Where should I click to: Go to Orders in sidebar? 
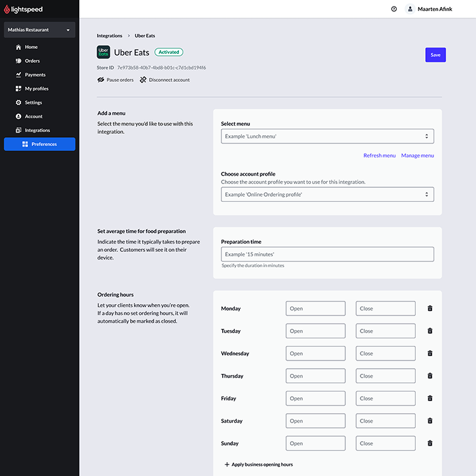tap(32, 61)
